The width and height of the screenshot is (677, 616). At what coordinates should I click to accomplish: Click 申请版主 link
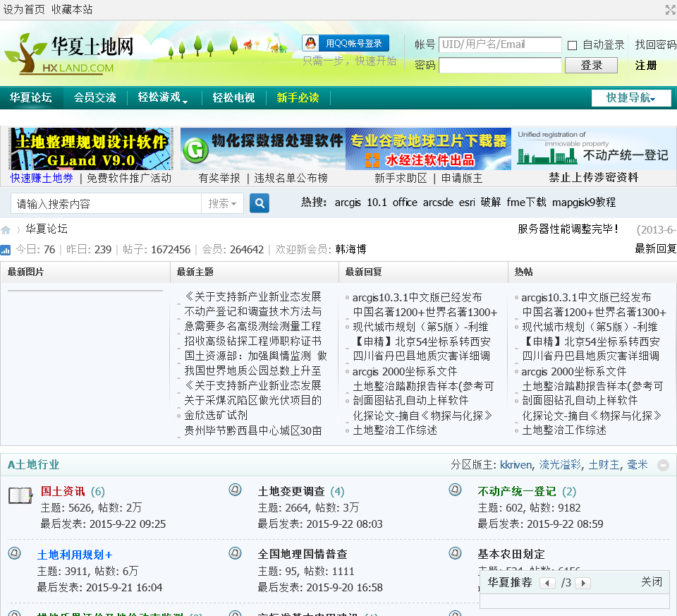point(462,178)
